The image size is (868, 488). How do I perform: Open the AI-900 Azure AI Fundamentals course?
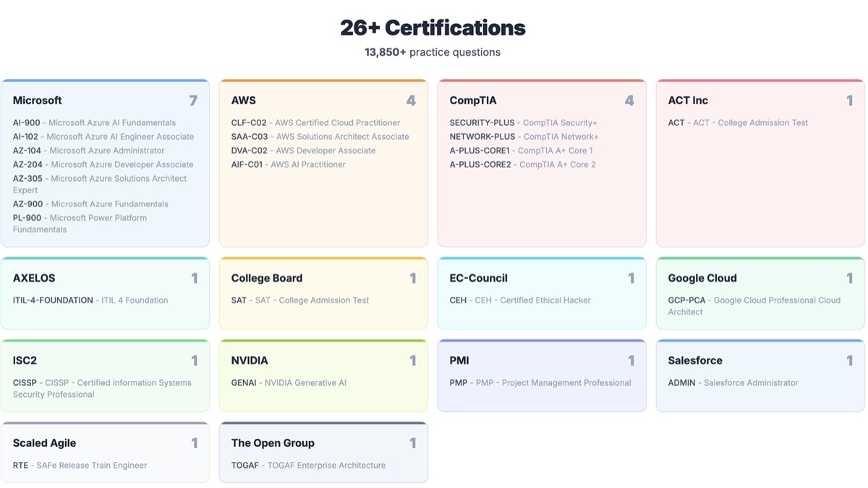(94, 122)
